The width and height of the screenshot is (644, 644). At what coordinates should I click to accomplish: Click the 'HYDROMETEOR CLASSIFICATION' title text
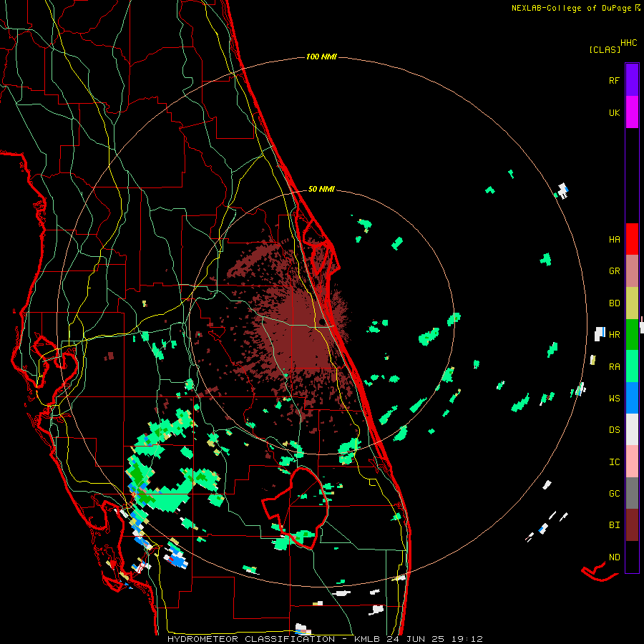pos(251,639)
